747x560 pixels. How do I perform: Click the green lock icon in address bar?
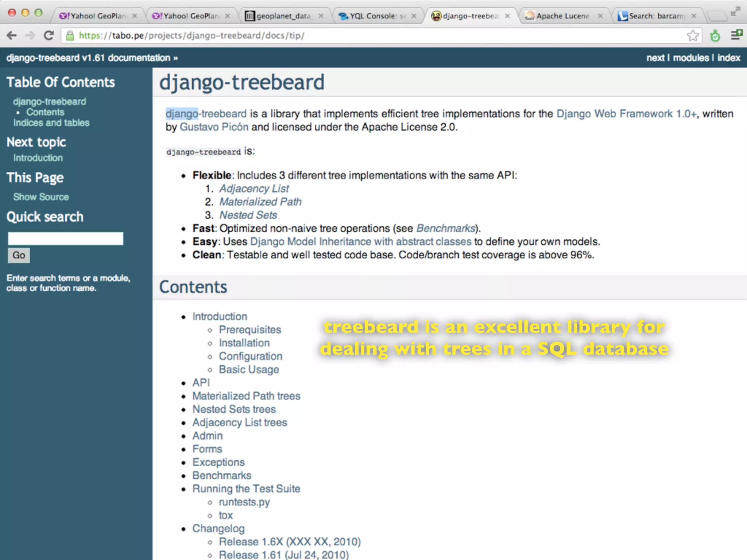(x=70, y=36)
